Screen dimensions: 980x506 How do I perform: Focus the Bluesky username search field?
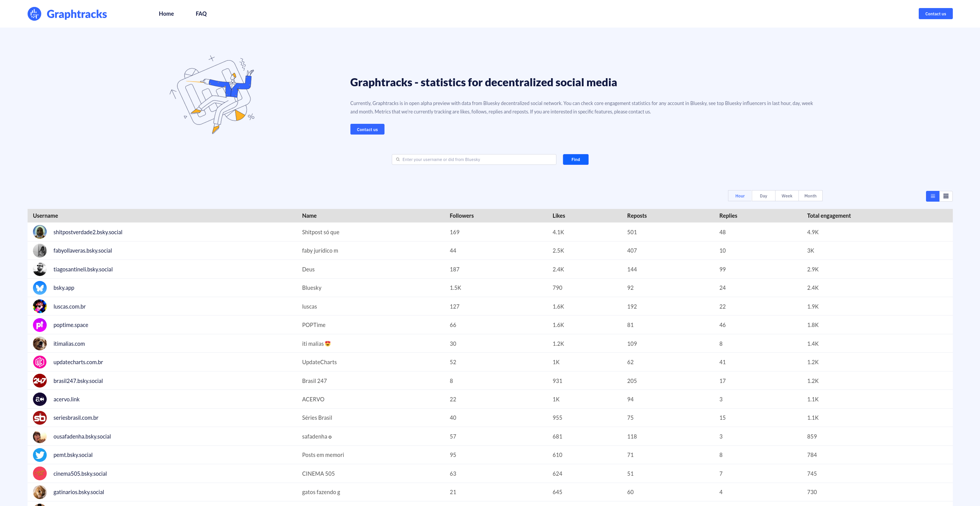pos(474,159)
